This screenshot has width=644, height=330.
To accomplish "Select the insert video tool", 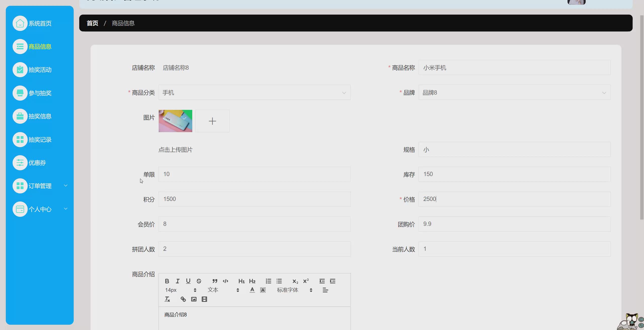I will click(204, 299).
